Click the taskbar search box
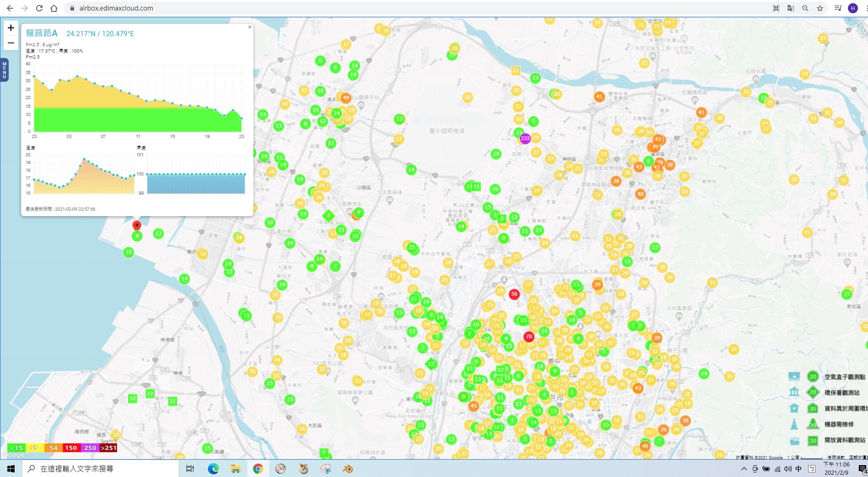This screenshot has width=868, height=477. coord(101,468)
